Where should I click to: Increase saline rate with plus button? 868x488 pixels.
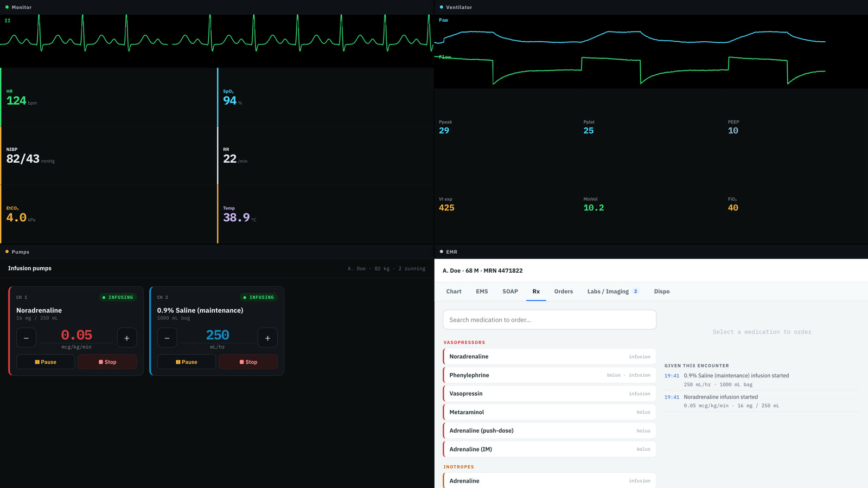[x=267, y=338]
